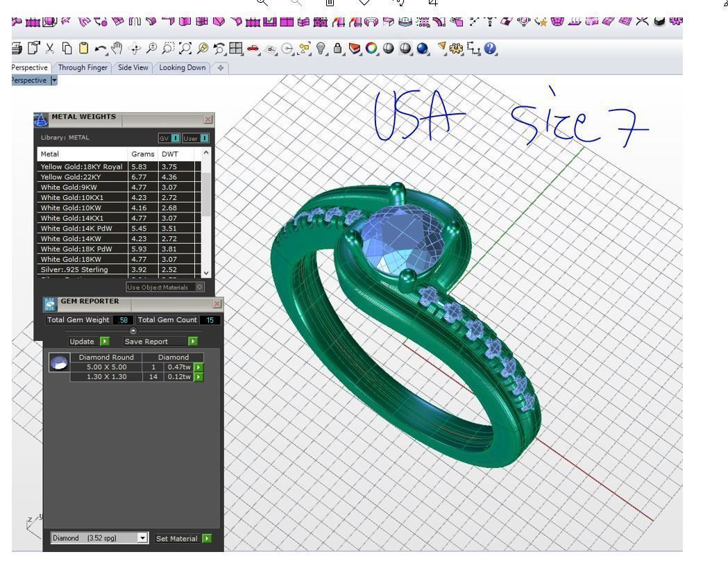Click the Dimension tool icon
The image size is (728, 568).
pos(473,49)
